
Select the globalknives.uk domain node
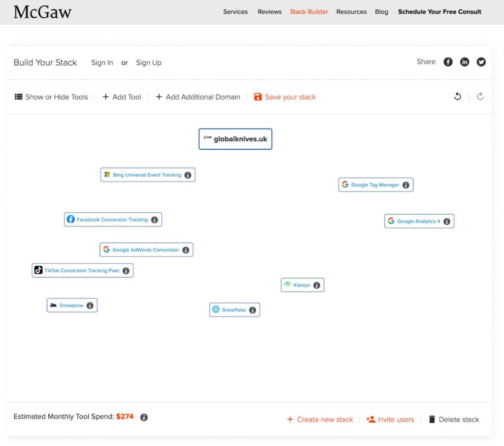[x=235, y=139]
